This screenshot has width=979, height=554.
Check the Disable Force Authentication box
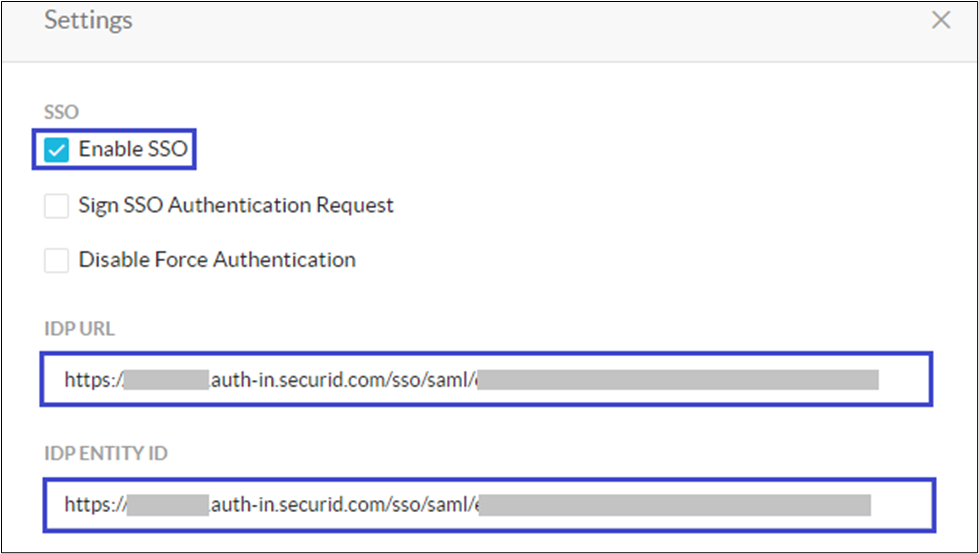click(x=57, y=260)
